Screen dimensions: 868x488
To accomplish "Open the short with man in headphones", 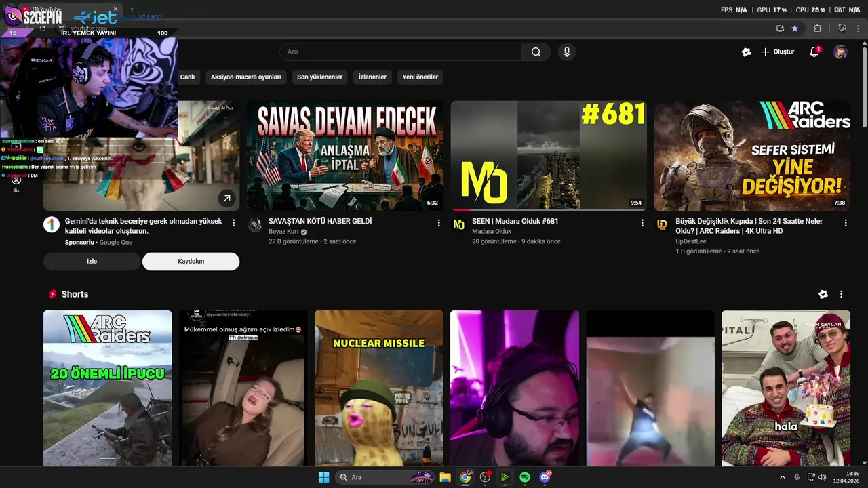I will coord(515,388).
